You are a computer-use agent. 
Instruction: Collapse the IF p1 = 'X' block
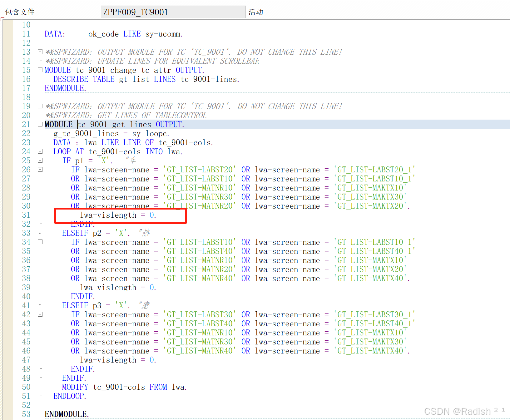tap(40, 161)
